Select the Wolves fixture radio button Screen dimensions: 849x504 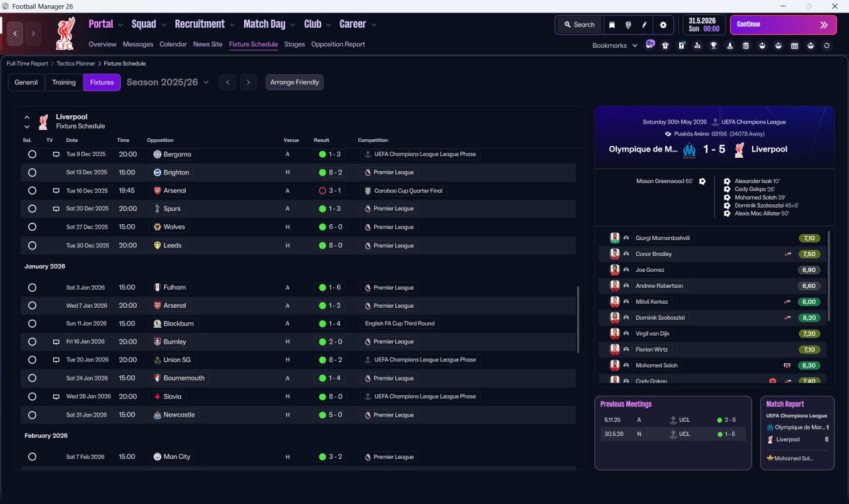[x=32, y=227]
